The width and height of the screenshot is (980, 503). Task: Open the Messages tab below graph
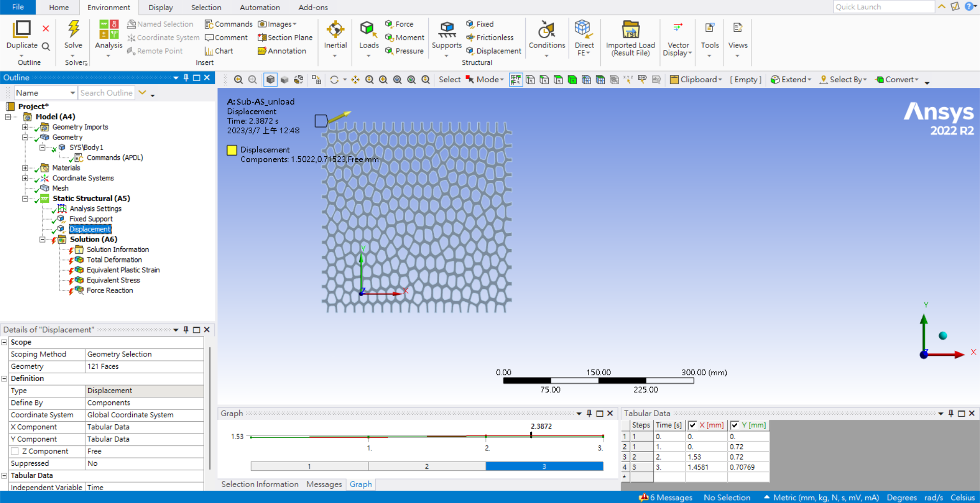coord(324,484)
